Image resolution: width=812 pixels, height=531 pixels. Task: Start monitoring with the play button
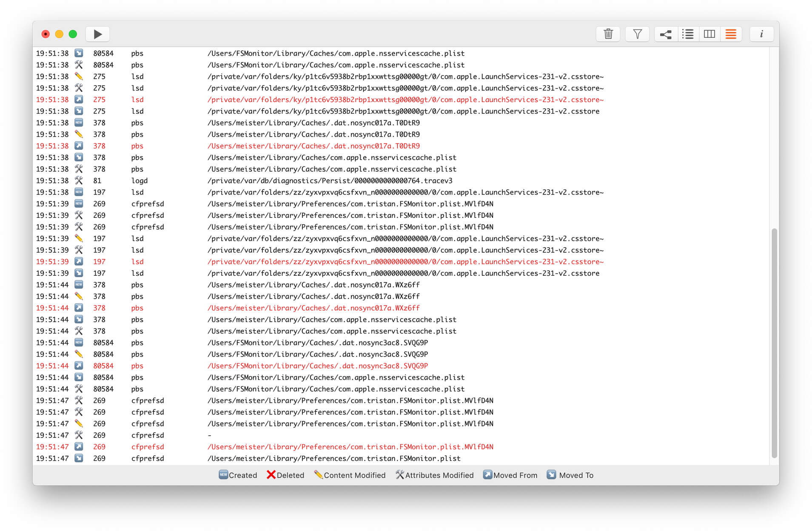pyautogui.click(x=97, y=34)
